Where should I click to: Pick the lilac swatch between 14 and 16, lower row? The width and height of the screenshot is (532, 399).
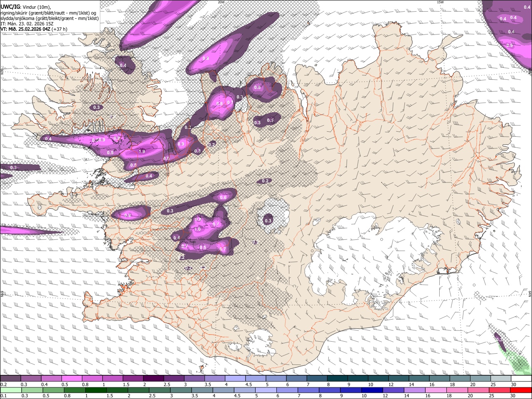pyautogui.click(x=415, y=390)
